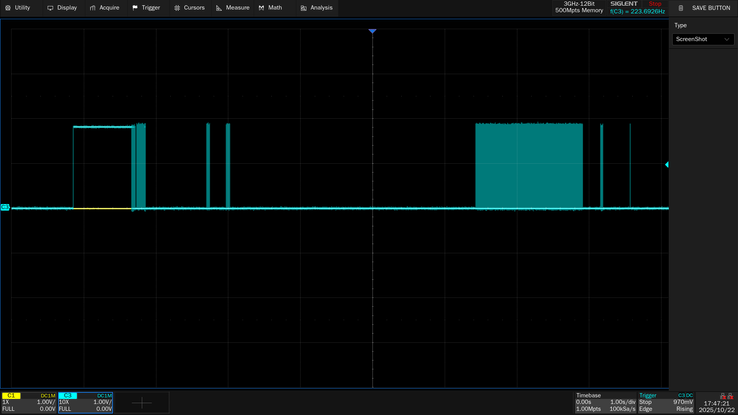The width and height of the screenshot is (738, 415).
Task: Click the red Stop run status
Action: coord(655,4)
